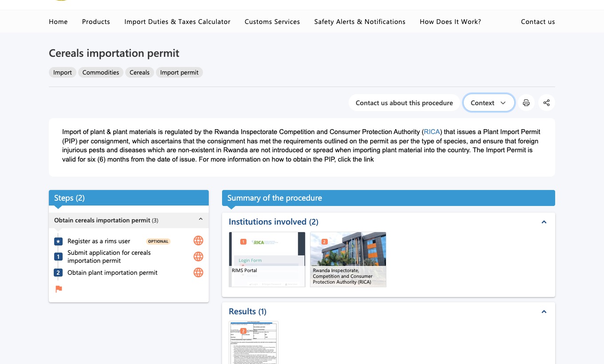
Task: Click globe icon beside Submit application step
Action: click(x=199, y=257)
